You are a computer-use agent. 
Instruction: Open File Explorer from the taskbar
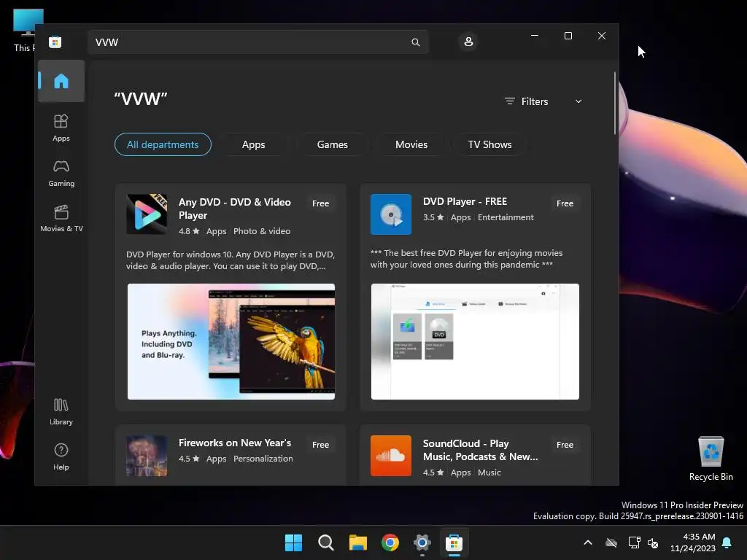[x=357, y=542]
